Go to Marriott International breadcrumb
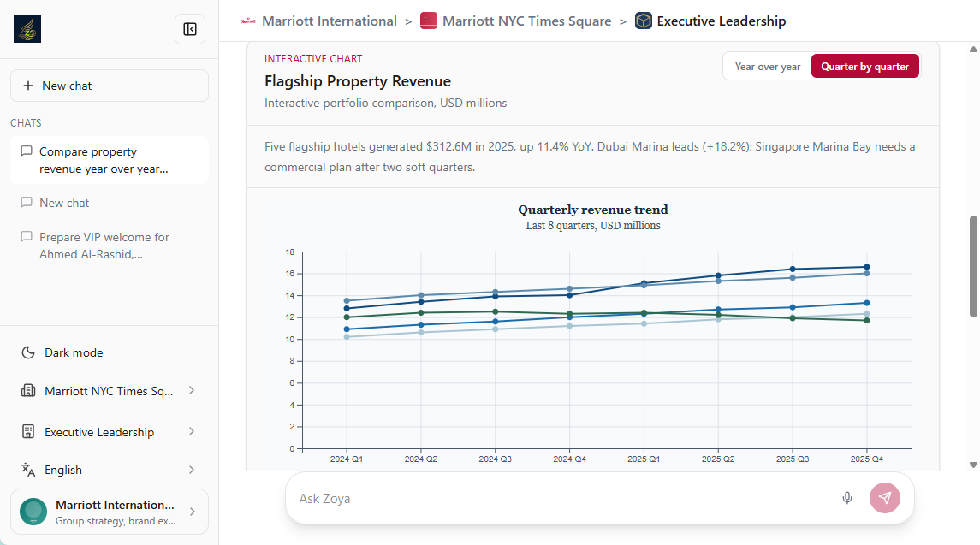The width and height of the screenshot is (980, 545). [329, 21]
